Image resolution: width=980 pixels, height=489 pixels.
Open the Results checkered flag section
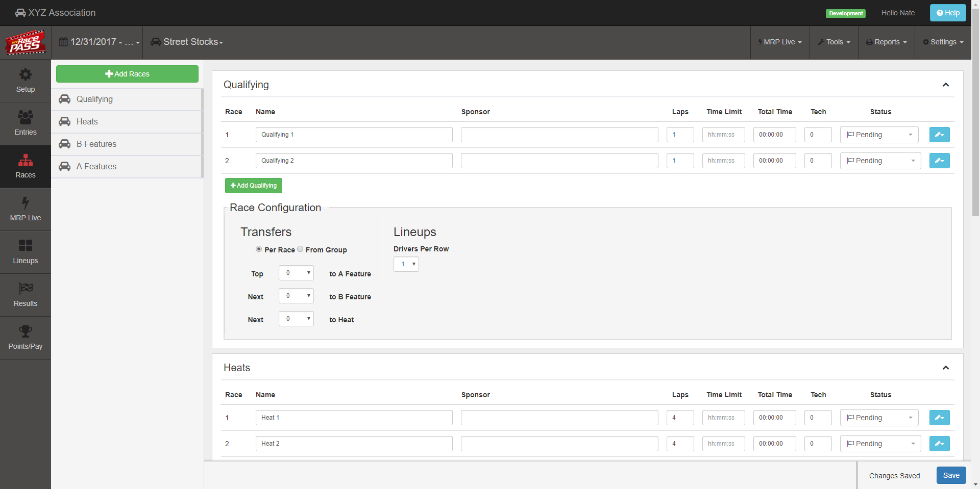(26, 295)
